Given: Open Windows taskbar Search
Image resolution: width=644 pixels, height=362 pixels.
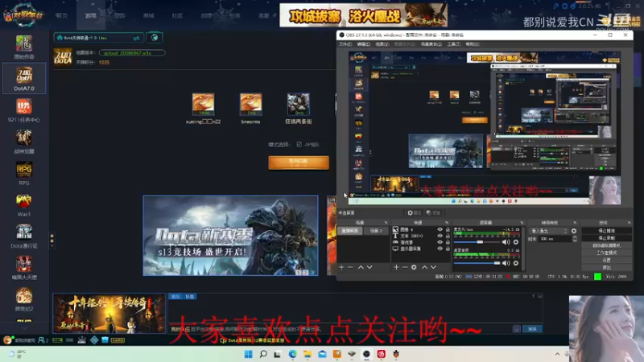Looking at the screenshot, I should 263,354.
